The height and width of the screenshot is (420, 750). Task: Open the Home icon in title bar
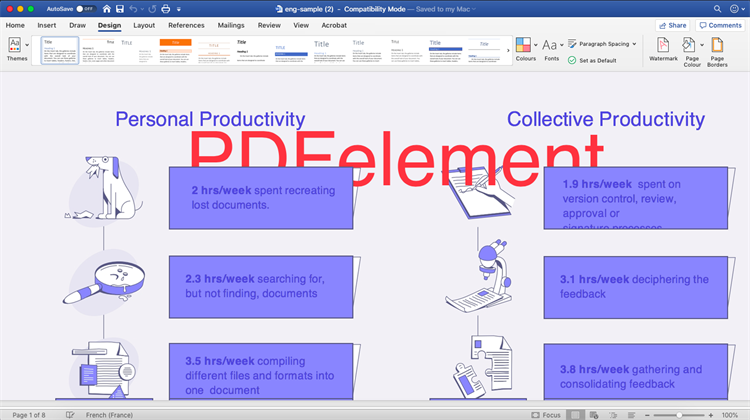(107, 9)
